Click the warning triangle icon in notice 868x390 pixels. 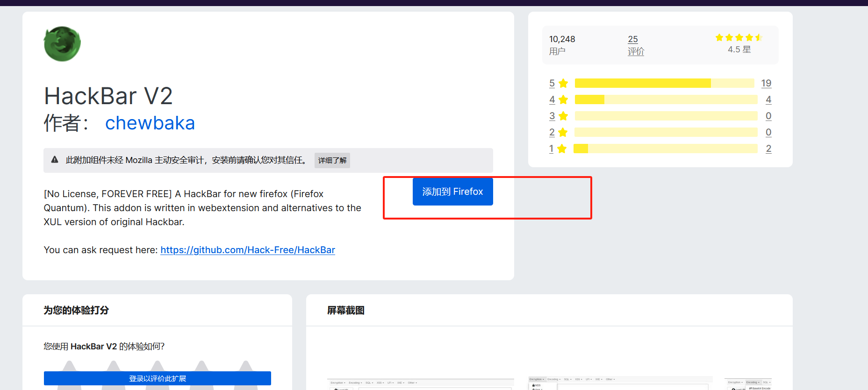(55, 160)
